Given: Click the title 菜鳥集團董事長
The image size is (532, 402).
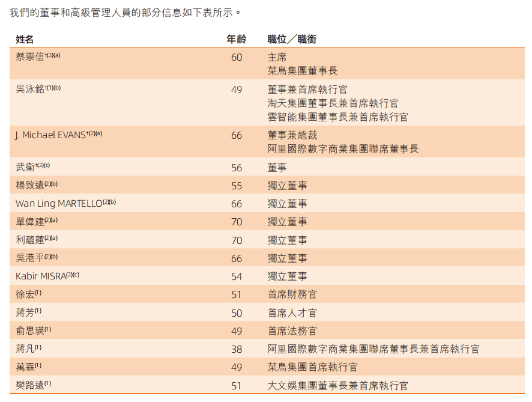Looking at the screenshot, I should tap(302, 71).
